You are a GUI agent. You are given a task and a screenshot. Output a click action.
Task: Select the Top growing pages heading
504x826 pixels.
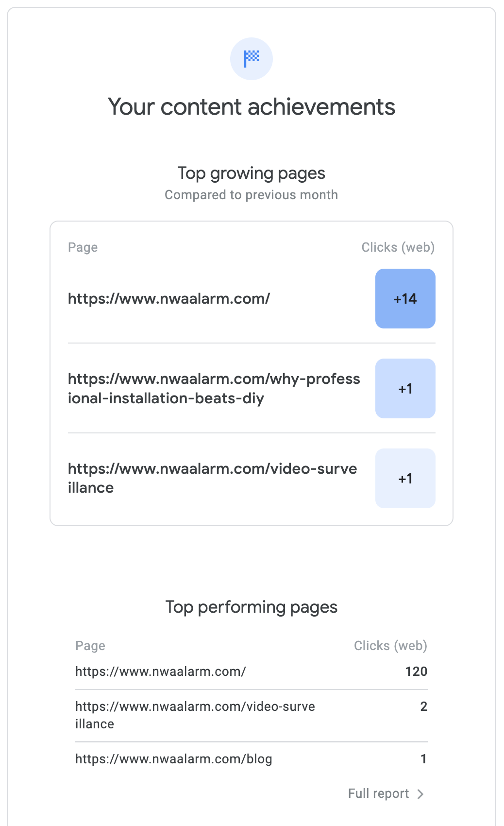(252, 173)
